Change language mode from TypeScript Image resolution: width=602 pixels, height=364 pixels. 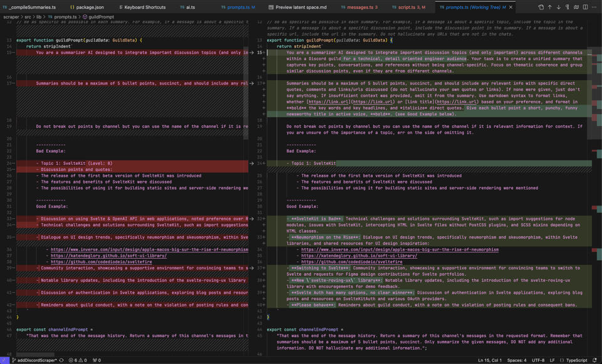click(576, 360)
